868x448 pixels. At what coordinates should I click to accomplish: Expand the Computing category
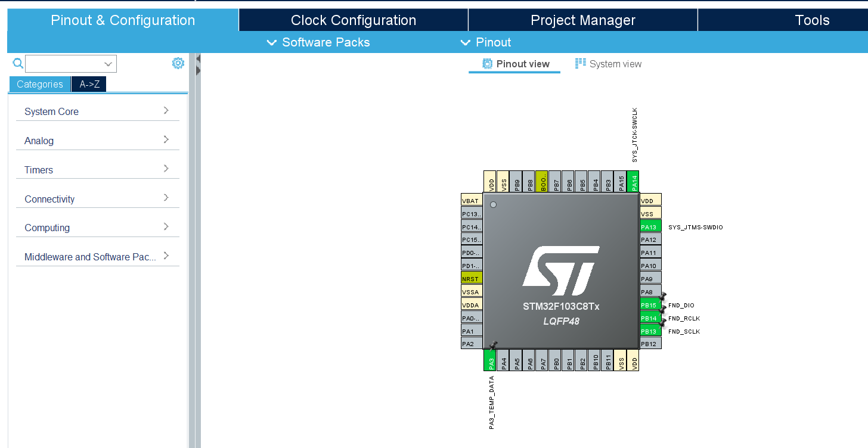point(98,228)
